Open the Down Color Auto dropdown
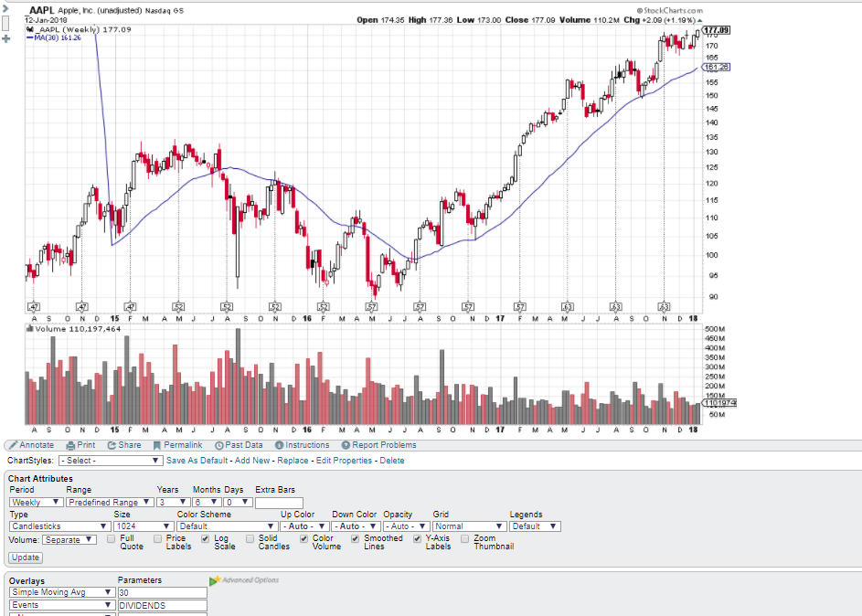Image resolution: width=862 pixels, height=616 pixels. (356, 526)
